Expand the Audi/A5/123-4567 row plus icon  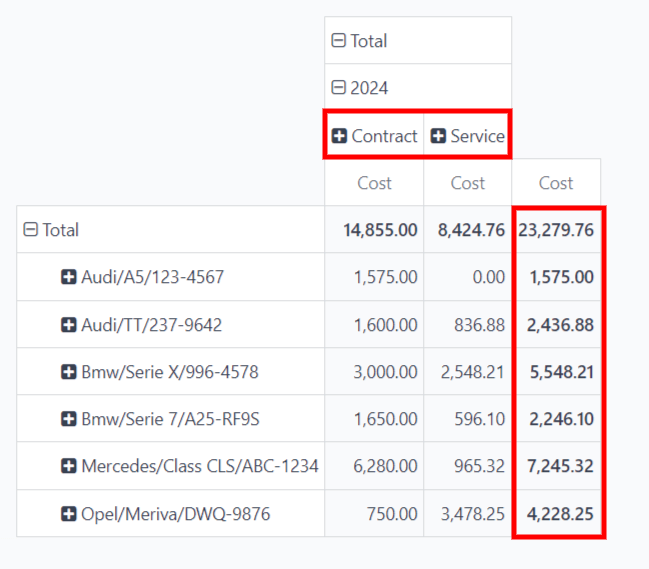[69, 277]
